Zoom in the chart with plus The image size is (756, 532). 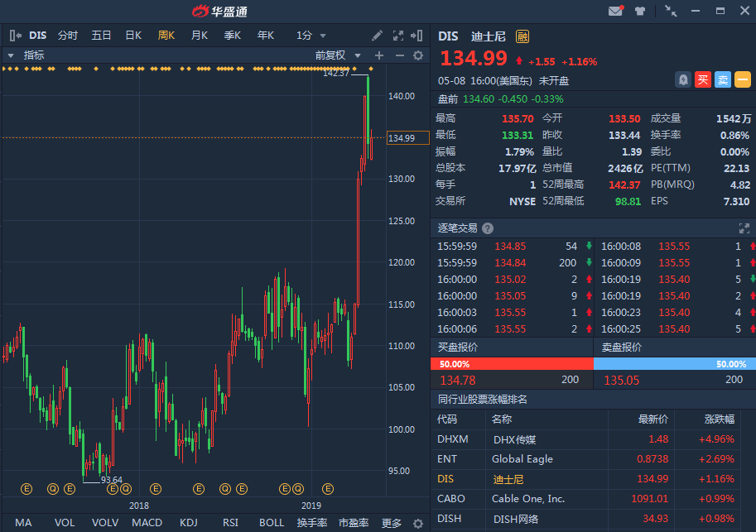pos(379,55)
